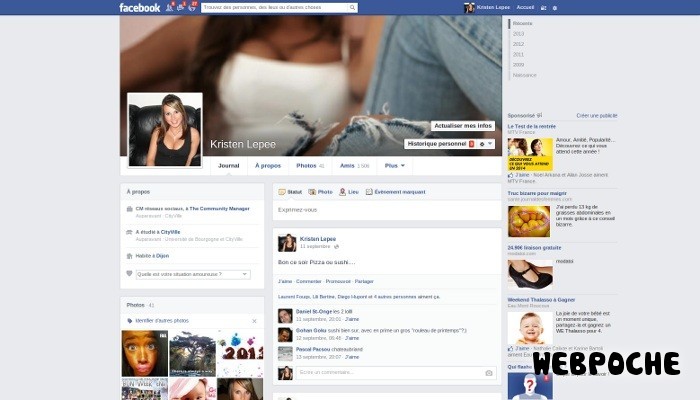Open the relationship status dropdown
700x400 pixels.
[193, 274]
